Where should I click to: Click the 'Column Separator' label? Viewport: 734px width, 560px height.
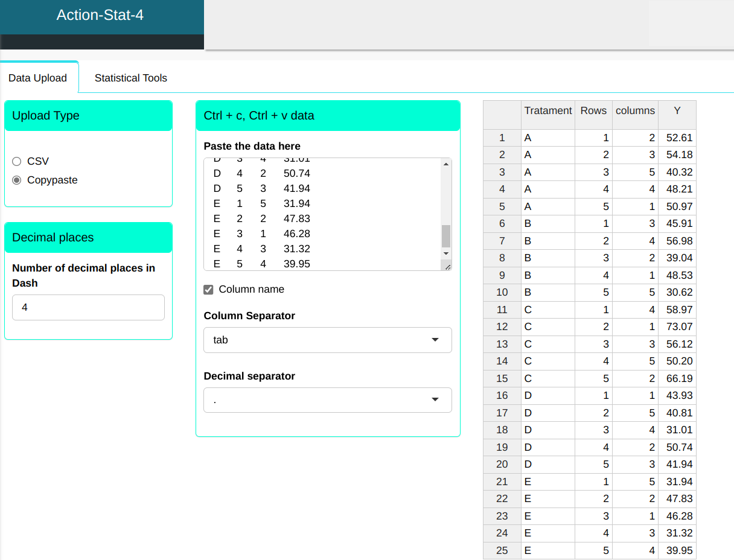[x=249, y=316]
